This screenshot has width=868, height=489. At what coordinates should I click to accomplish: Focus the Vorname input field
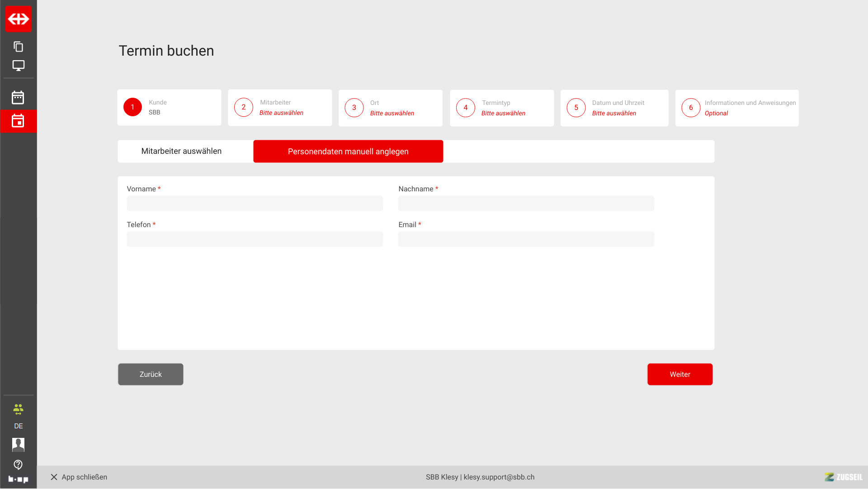point(255,204)
